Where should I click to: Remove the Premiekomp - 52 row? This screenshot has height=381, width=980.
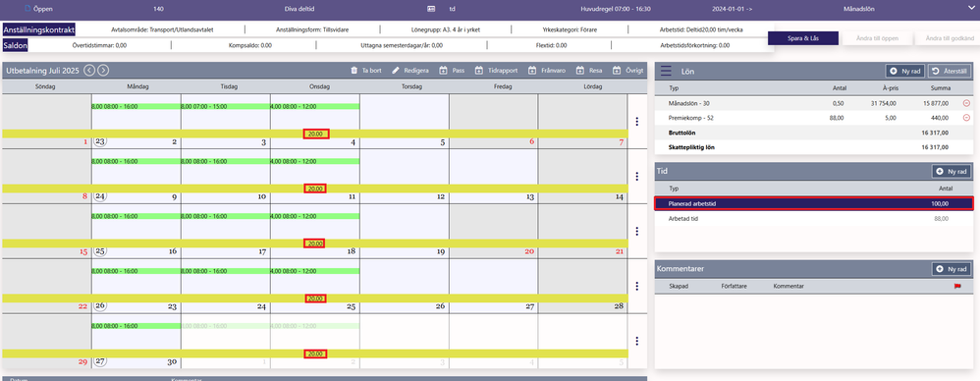point(966,118)
